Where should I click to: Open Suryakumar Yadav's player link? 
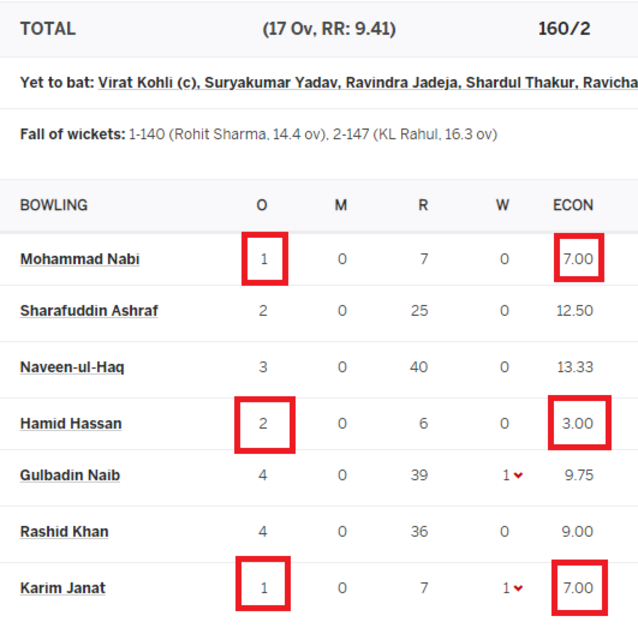click(271, 83)
